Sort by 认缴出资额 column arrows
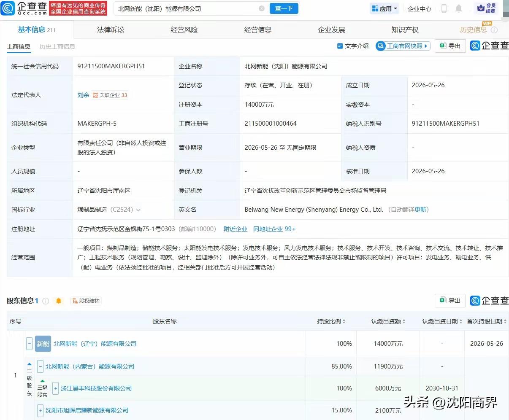The image size is (509, 420). click(x=403, y=321)
